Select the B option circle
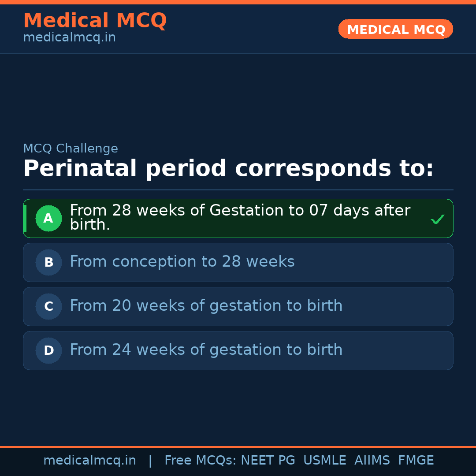The image size is (476, 476). [48, 263]
